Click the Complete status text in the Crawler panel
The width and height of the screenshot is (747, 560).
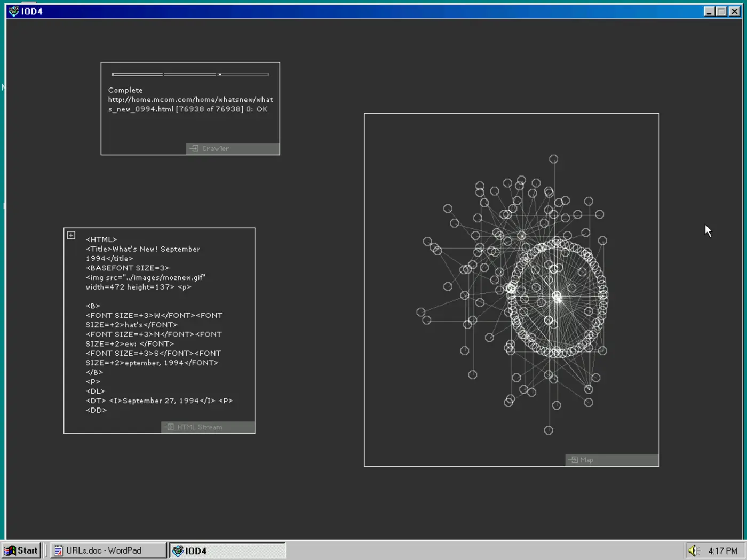(x=125, y=90)
